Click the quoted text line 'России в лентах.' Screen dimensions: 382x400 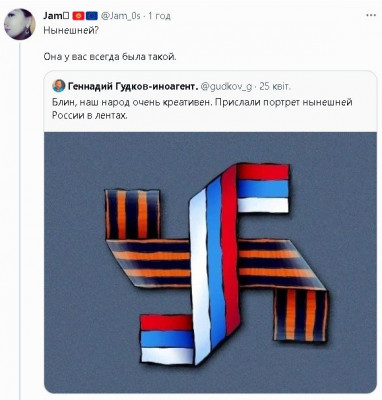click(x=90, y=115)
